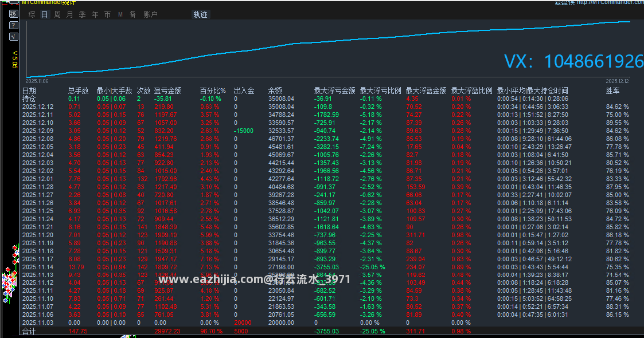
Task: Click the 最大浮亏金额 column header
Action: 334,91
